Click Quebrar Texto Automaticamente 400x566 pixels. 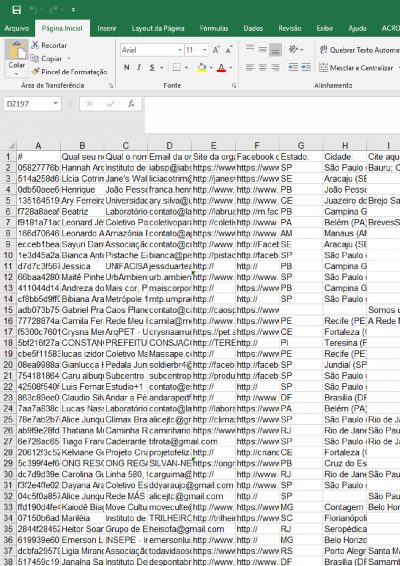[360, 50]
